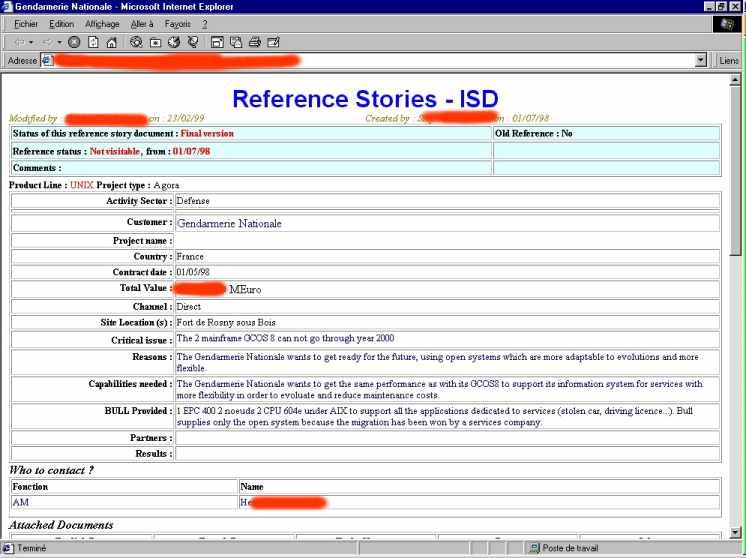Click the Back arrow toolbar button
746x558 pixels.
pos(19,42)
